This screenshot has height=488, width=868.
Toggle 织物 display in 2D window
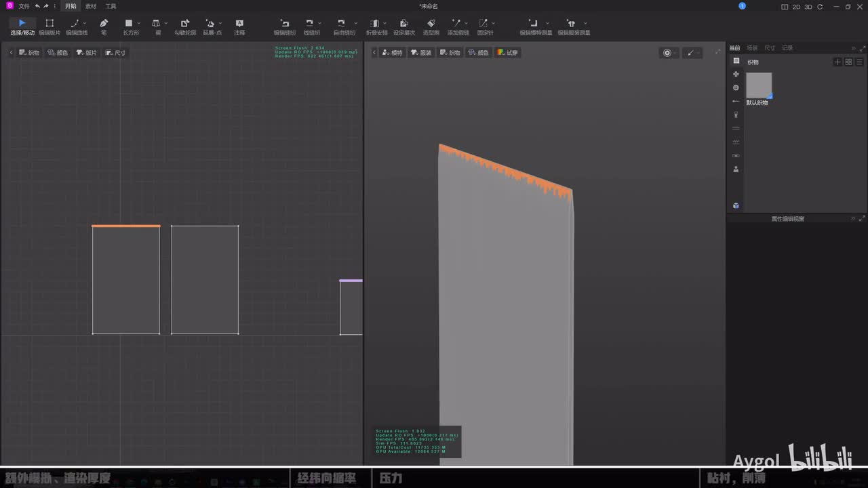29,52
